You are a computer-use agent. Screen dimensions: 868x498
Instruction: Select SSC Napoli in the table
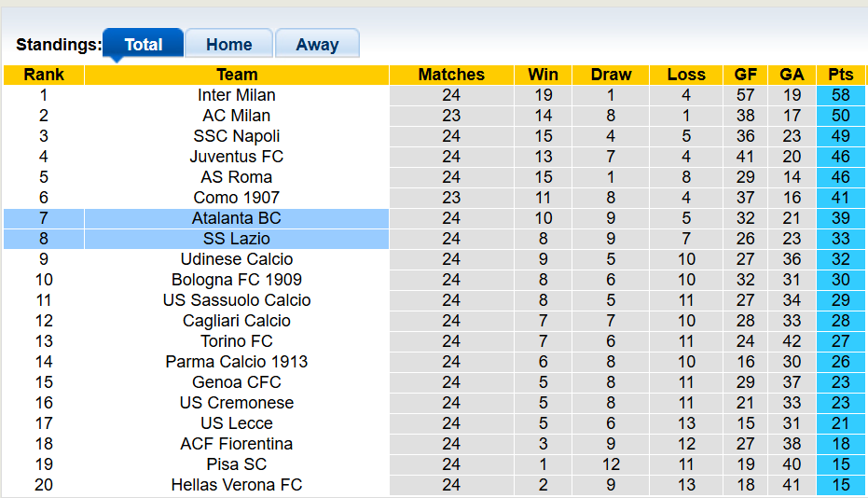(237, 136)
